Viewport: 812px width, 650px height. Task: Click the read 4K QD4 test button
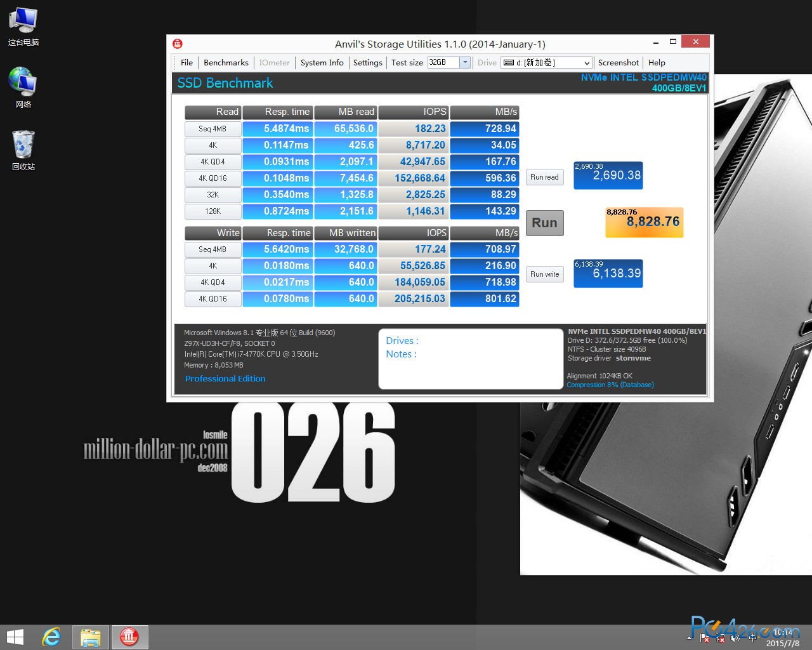point(213,162)
